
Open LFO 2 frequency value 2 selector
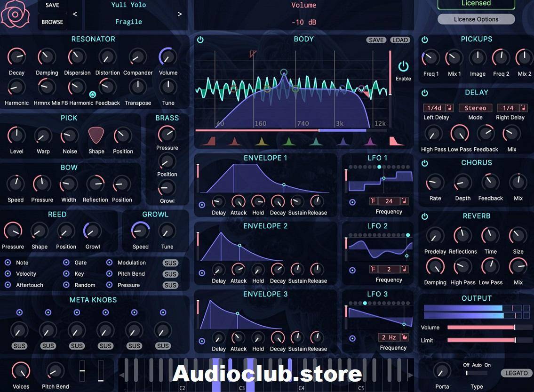[389, 269]
